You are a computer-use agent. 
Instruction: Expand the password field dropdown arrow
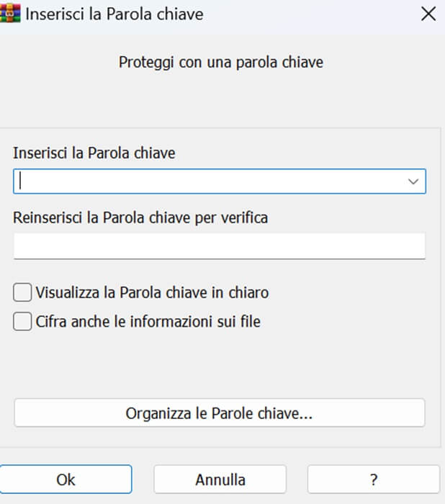[x=413, y=181]
